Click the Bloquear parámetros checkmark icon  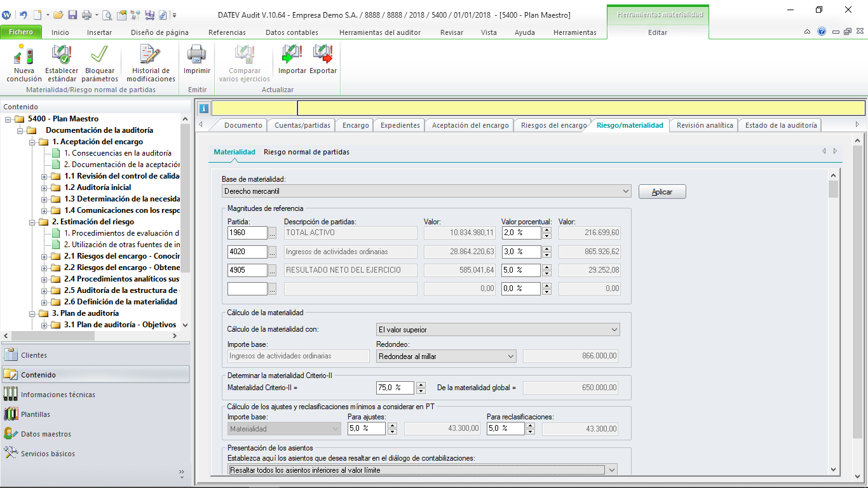100,55
